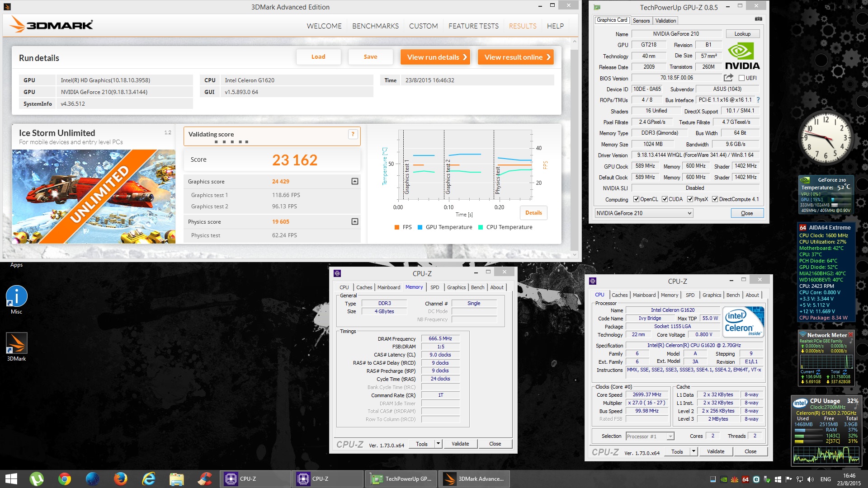Switch to the Validation tab in GPU-Z

click(665, 21)
